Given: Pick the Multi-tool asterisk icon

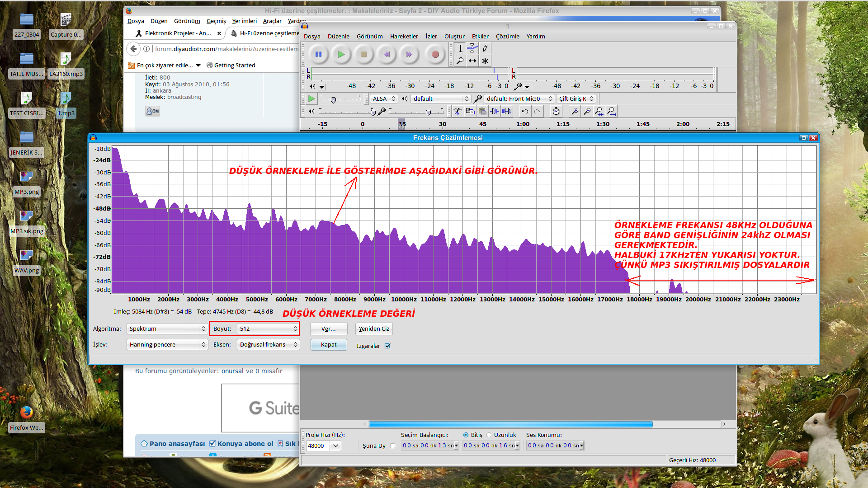Looking at the screenshot, I should tap(485, 61).
